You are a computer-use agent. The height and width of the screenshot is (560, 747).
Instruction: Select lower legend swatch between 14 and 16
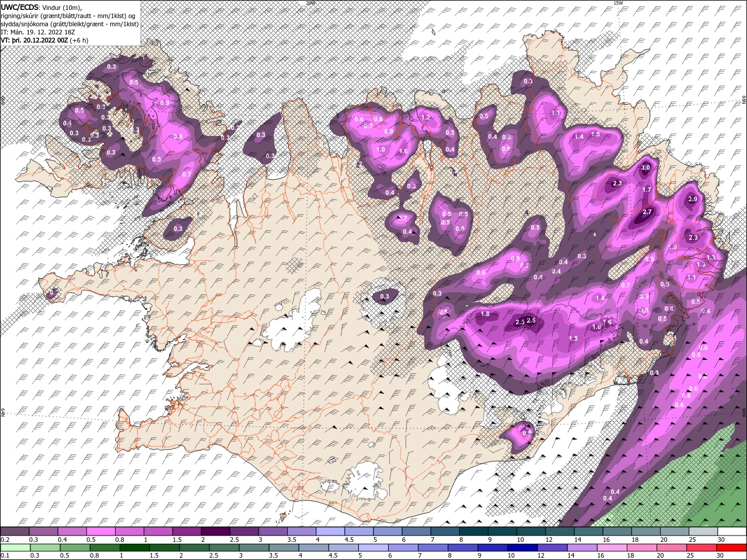tap(581, 548)
